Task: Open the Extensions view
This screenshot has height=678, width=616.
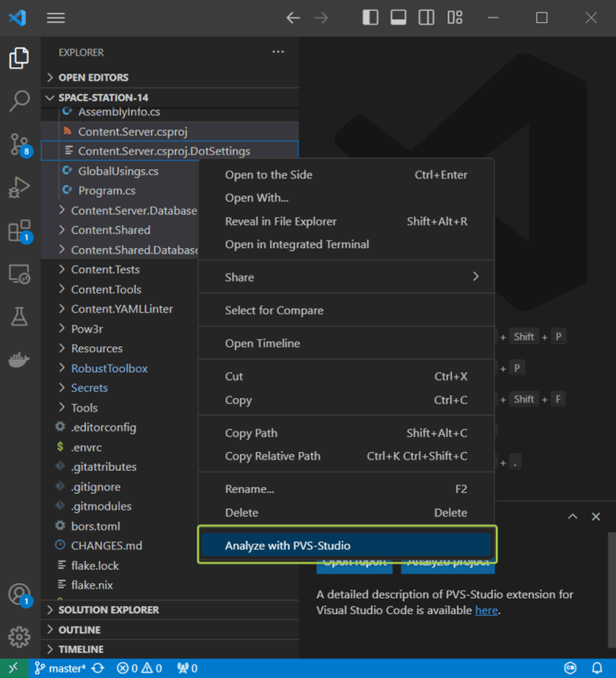Action: [19, 230]
